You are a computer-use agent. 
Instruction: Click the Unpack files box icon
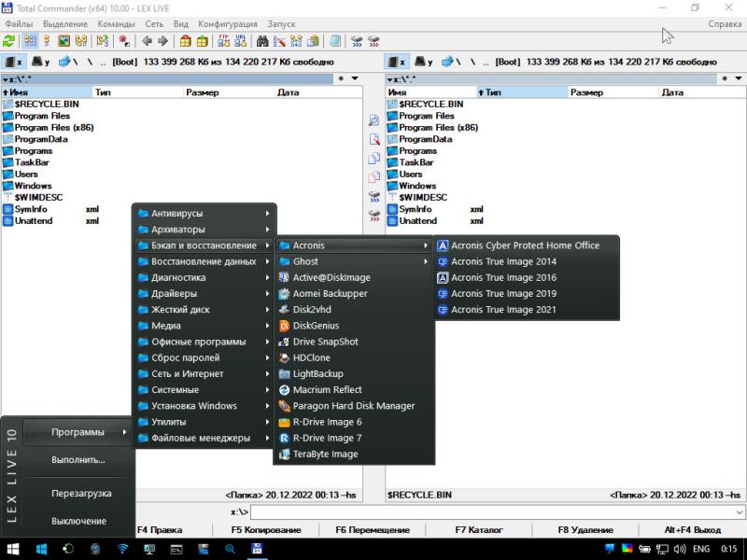202,41
